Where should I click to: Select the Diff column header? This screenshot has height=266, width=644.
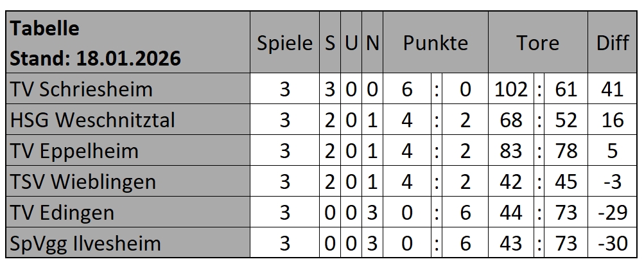(x=613, y=44)
